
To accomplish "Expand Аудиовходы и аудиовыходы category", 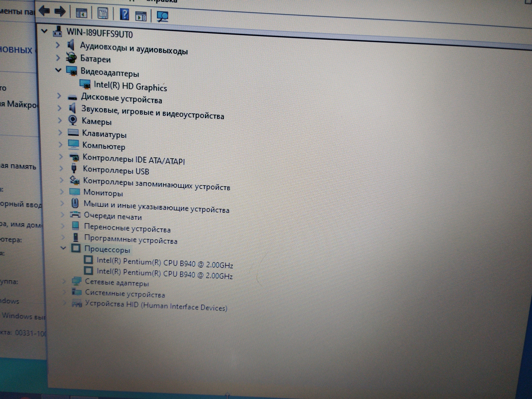I will [x=58, y=44].
